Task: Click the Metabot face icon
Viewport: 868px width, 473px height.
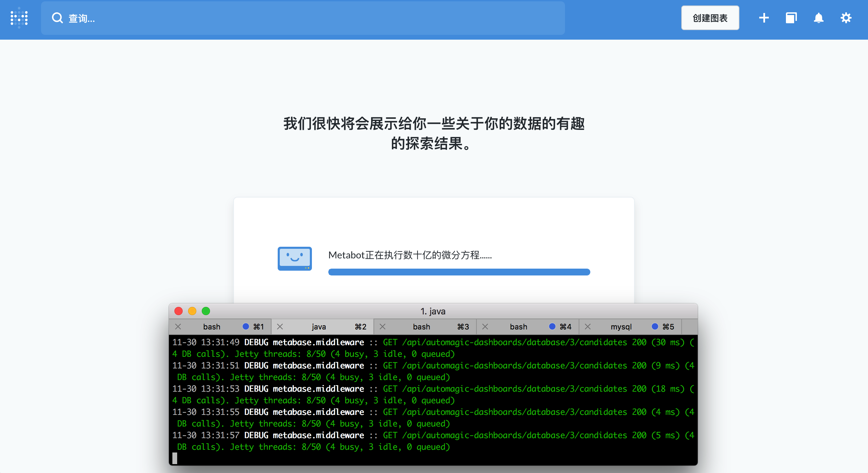Action: point(294,258)
